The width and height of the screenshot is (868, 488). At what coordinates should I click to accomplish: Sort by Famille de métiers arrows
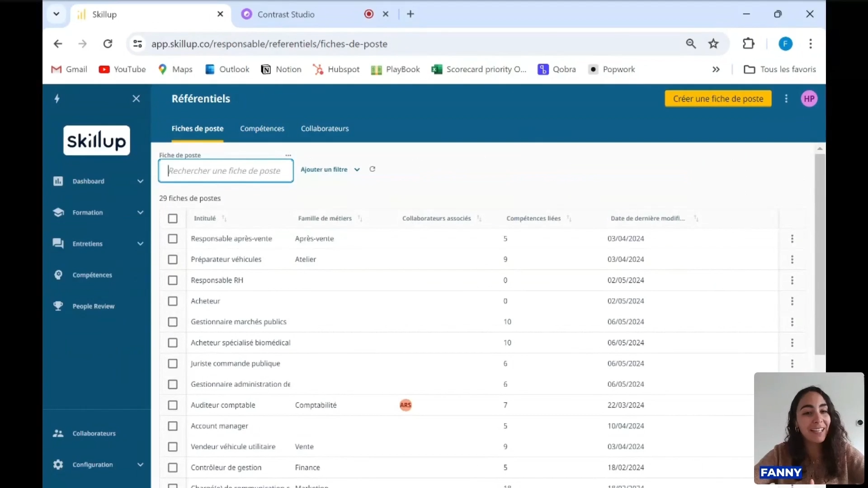[x=360, y=219]
